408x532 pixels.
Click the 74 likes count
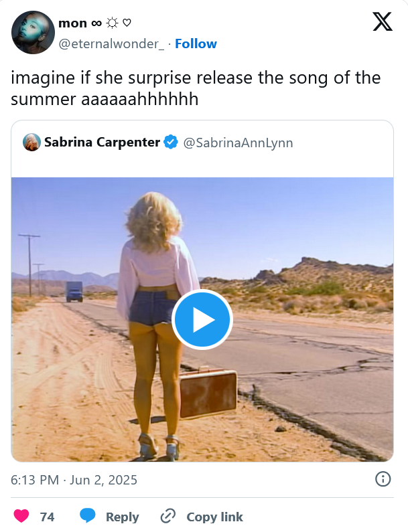(x=47, y=517)
